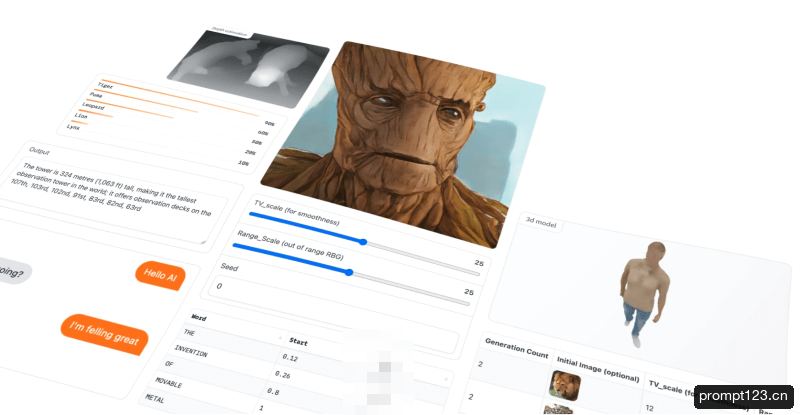Click the 0.8 start value cell
Viewport: 800px width, 415px height.
click(x=273, y=392)
